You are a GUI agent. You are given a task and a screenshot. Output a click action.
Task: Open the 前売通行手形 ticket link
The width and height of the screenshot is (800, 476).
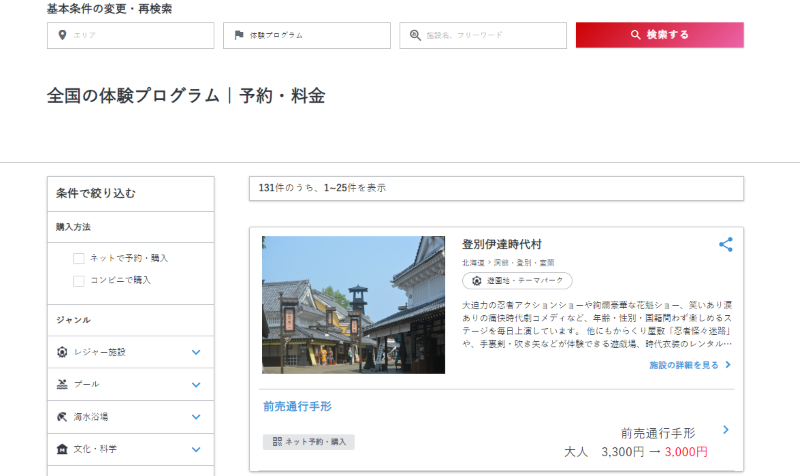tap(297, 406)
